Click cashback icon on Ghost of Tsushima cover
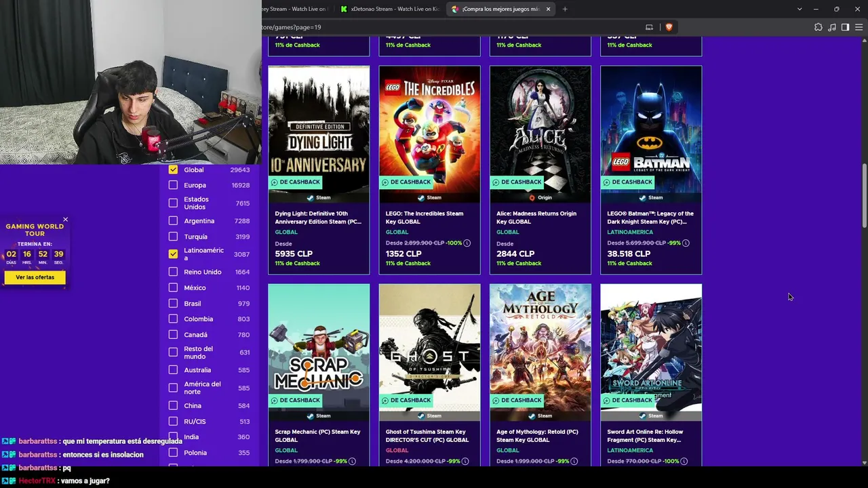868x488 pixels. [x=385, y=400]
